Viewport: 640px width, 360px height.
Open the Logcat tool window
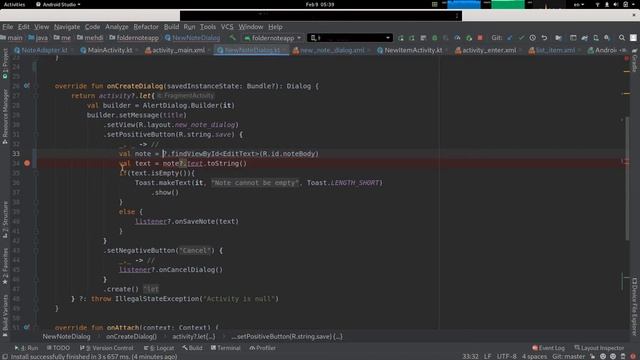pos(159,348)
